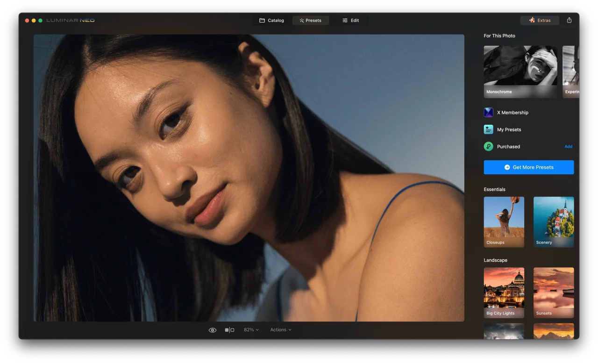Choose the Sunsets preset collection
This screenshot has width=598, height=364.
tap(553, 293)
